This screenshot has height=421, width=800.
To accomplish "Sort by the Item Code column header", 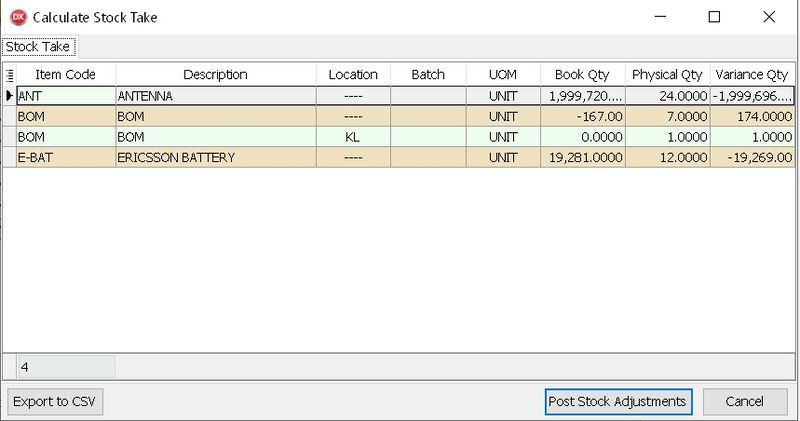I will click(65, 75).
